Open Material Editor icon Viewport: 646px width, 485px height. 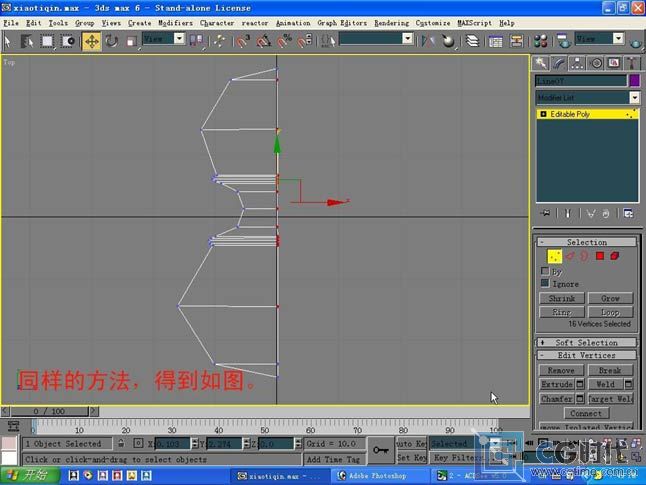(x=540, y=41)
